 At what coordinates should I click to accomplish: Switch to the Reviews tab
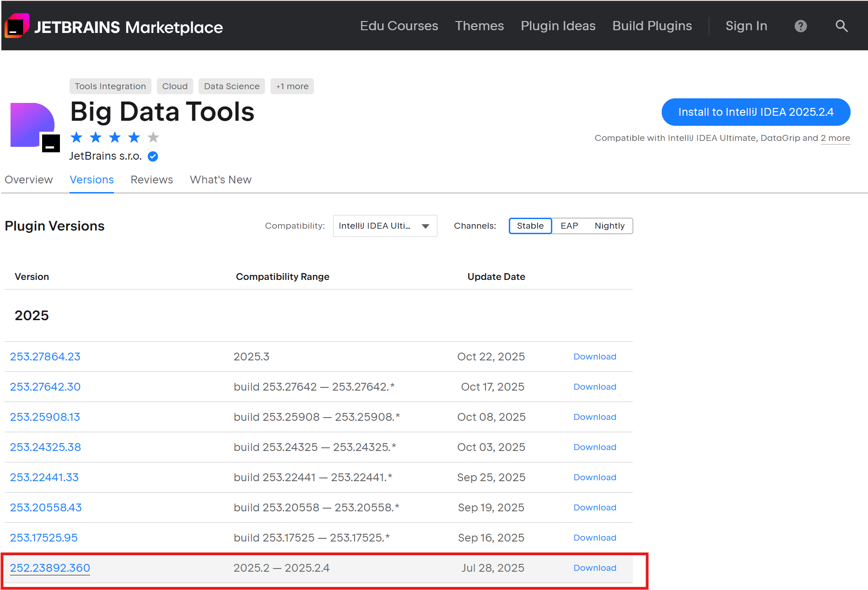click(x=151, y=180)
